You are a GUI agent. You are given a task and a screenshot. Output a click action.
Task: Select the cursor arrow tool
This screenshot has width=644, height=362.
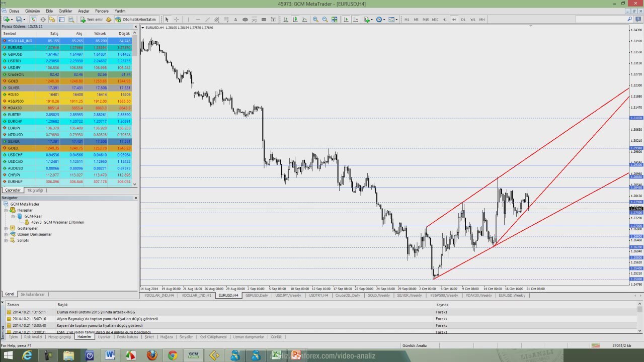(167, 20)
